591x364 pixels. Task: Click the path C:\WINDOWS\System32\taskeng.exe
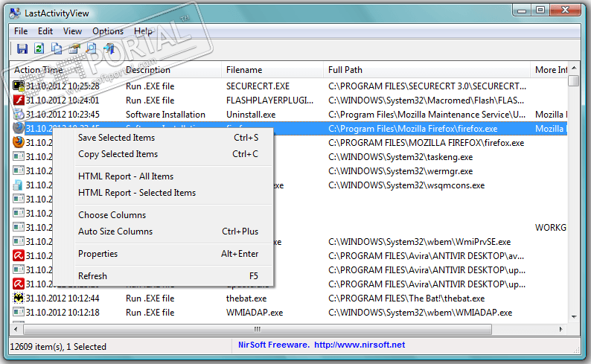tap(400, 157)
